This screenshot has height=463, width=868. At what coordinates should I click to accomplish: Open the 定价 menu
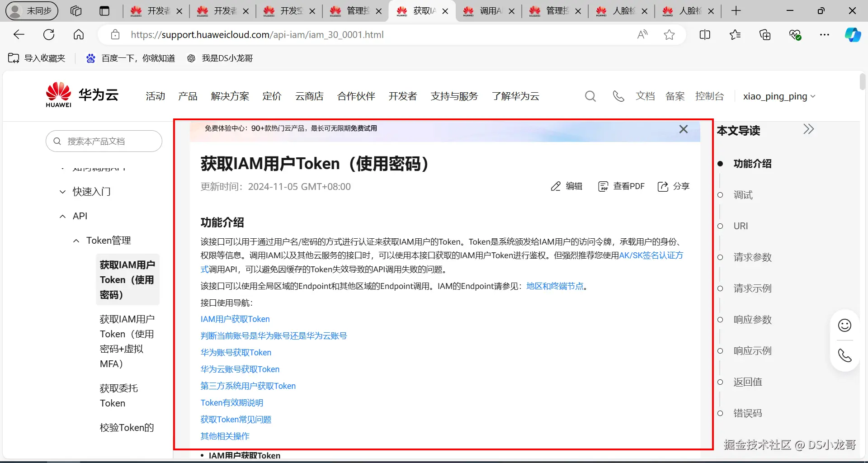(x=272, y=96)
